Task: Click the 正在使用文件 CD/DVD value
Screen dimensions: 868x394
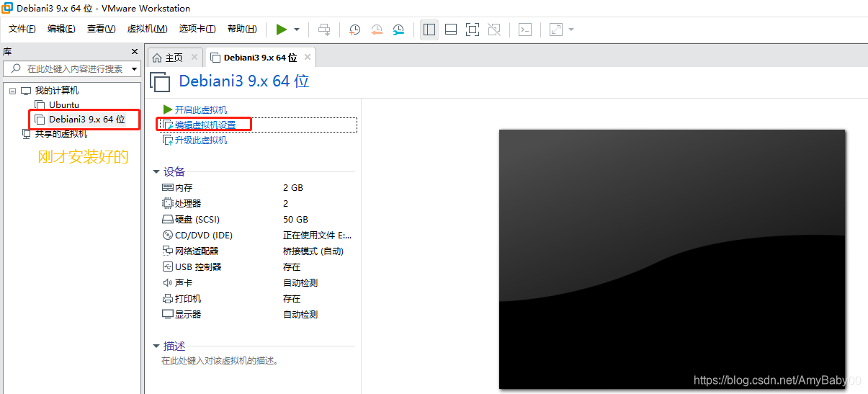Action: point(318,236)
